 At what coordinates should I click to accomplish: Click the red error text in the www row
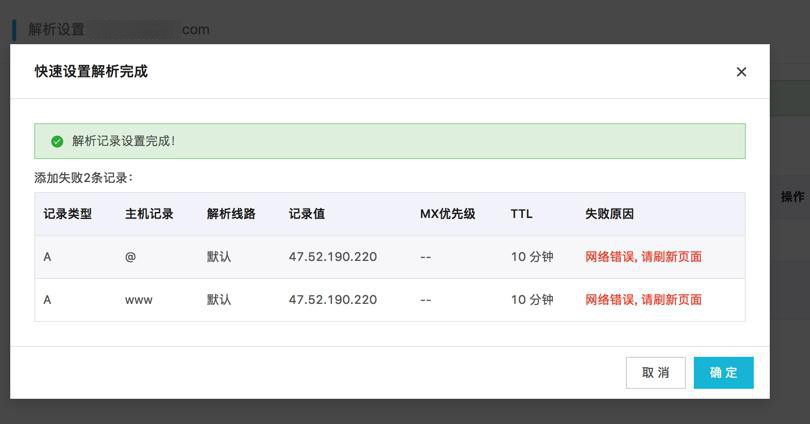[643, 300]
